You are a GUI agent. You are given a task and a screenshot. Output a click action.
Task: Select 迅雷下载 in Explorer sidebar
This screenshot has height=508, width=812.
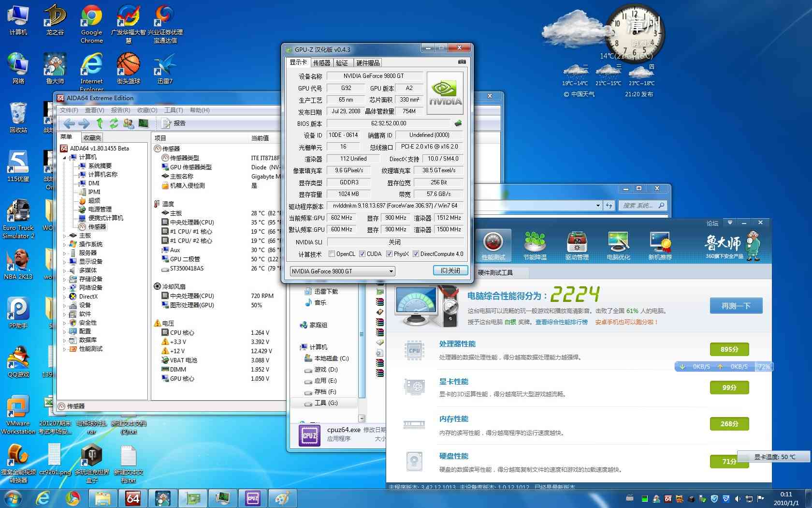pos(326,292)
